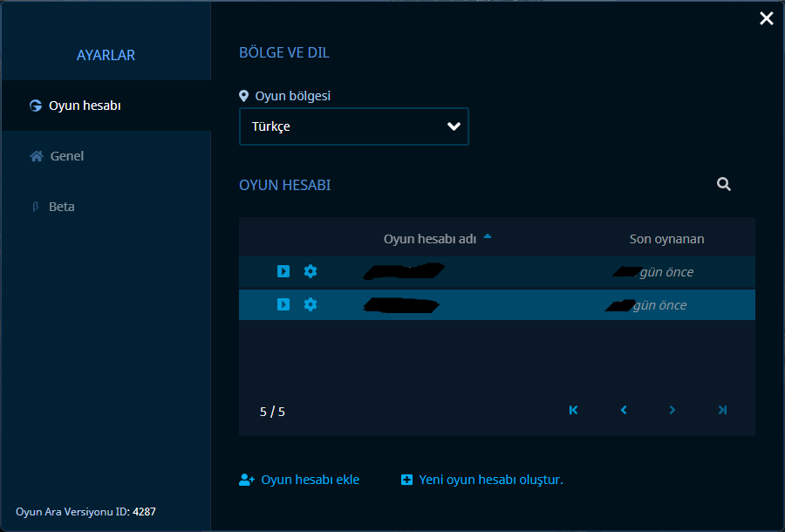
Task: Click Yeni oyun hesabı oluştur link
Action: pyautogui.click(x=482, y=480)
